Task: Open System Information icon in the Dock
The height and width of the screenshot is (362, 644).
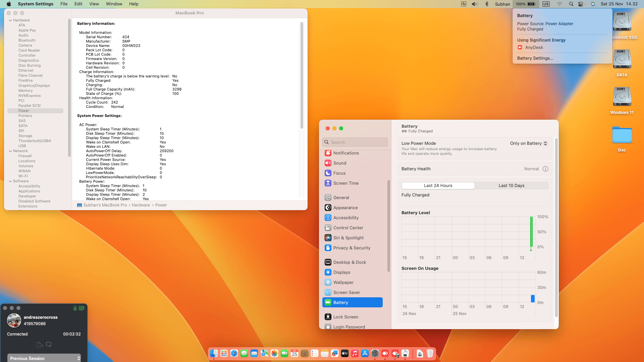Action: [405, 353]
